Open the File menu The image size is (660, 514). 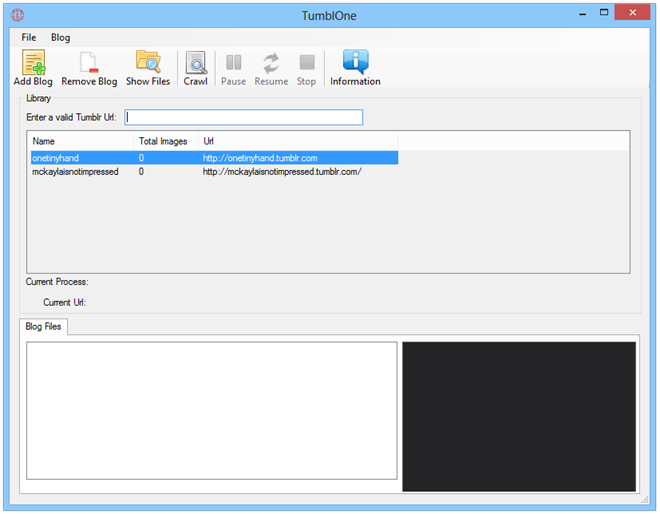pos(29,37)
